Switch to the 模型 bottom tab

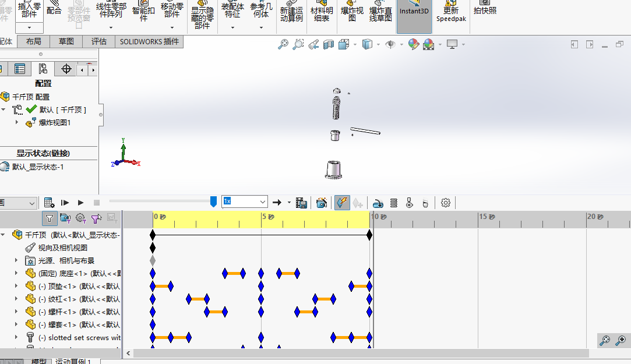[38, 361]
